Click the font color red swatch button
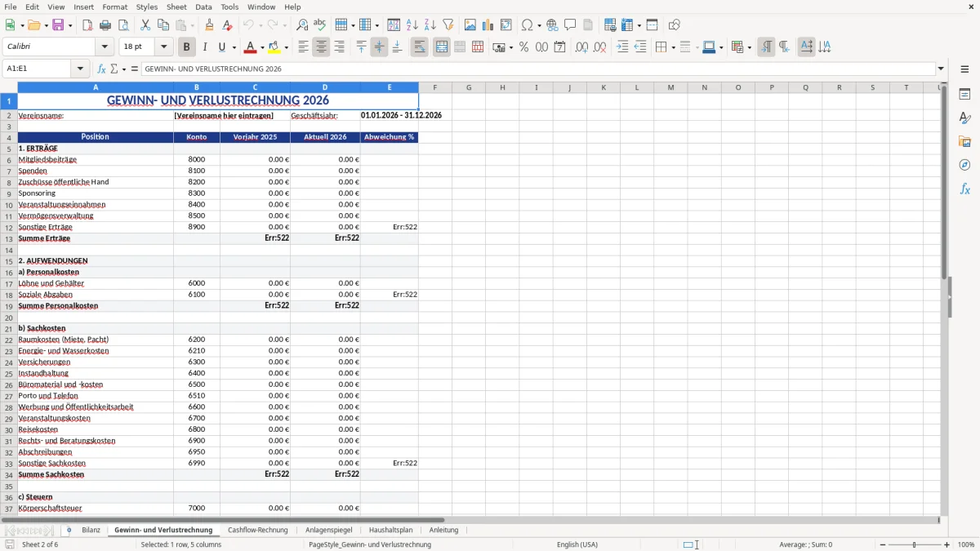The width and height of the screenshot is (980, 551). (x=250, y=47)
